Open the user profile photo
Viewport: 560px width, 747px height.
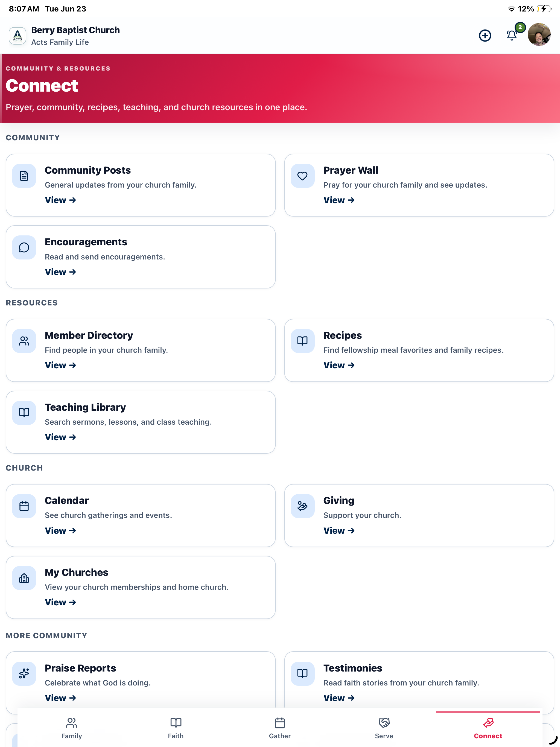click(x=539, y=34)
